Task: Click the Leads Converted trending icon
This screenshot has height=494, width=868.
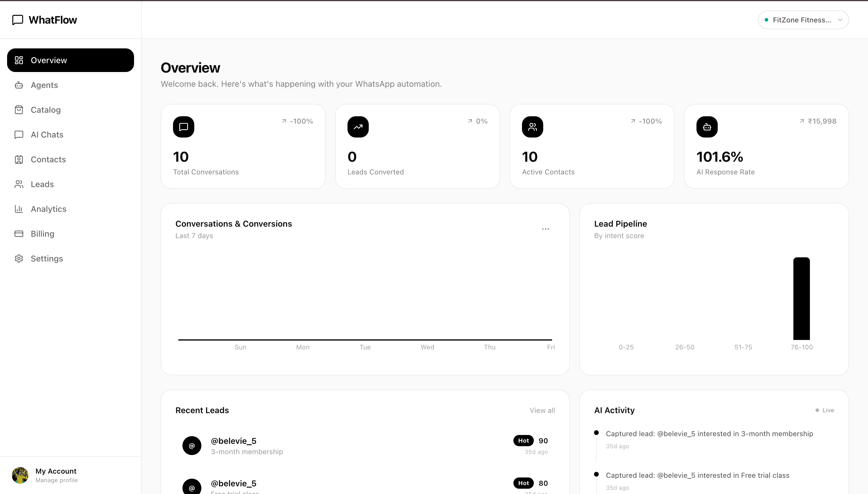Action: 358,127
